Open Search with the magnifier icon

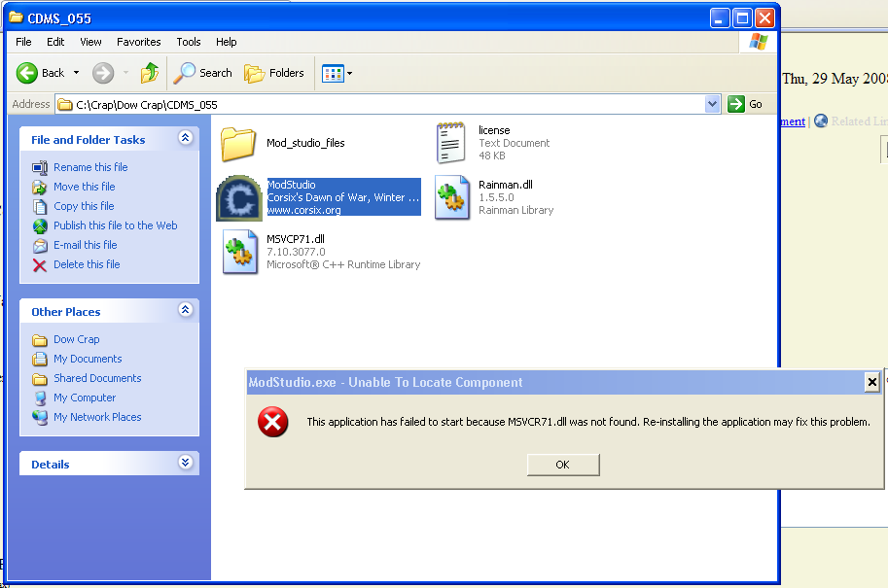(x=184, y=73)
